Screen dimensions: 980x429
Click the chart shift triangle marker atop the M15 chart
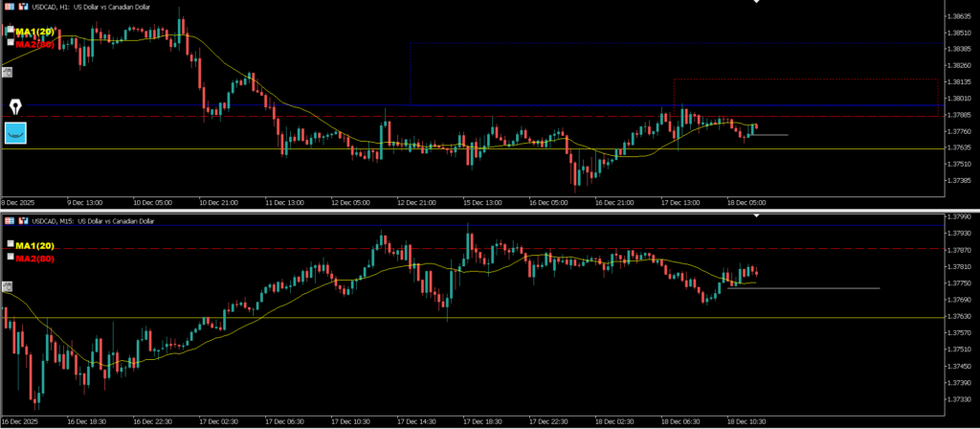(758, 216)
